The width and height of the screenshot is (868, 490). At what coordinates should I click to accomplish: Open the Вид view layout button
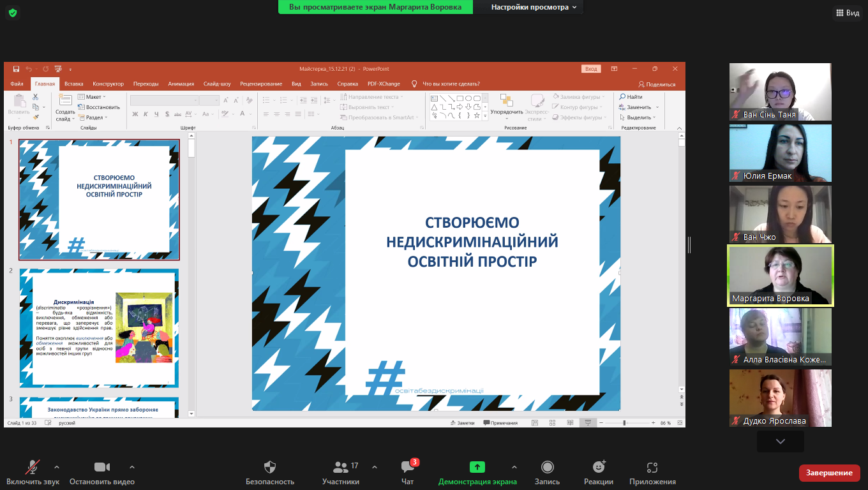(846, 13)
